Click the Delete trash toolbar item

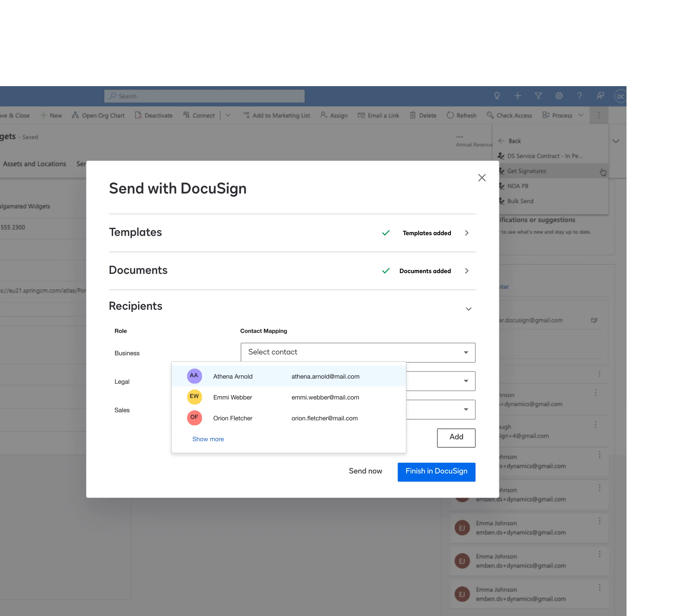point(423,115)
